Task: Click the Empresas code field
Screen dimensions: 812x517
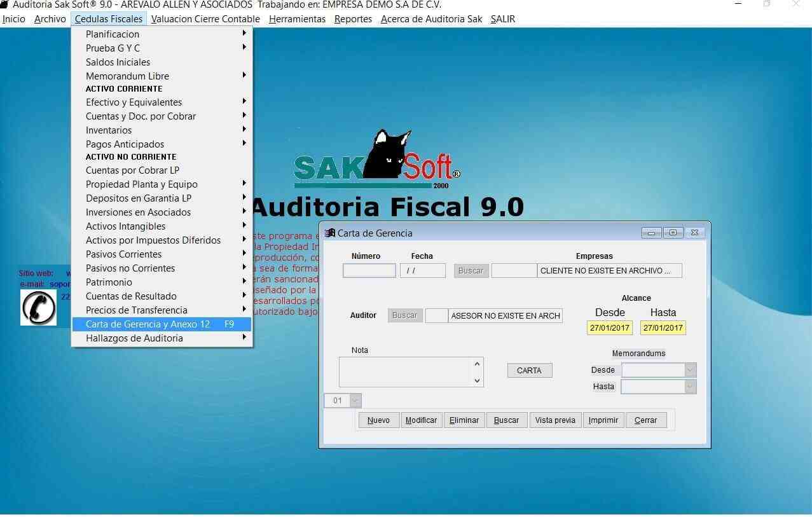Action: tap(514, 271)
